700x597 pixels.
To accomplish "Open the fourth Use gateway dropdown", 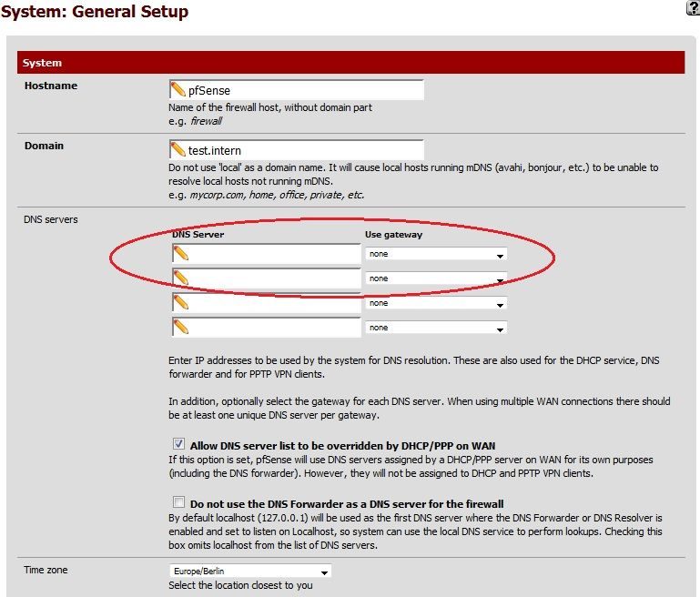I will pyautogui.click(x=436, y=328).
